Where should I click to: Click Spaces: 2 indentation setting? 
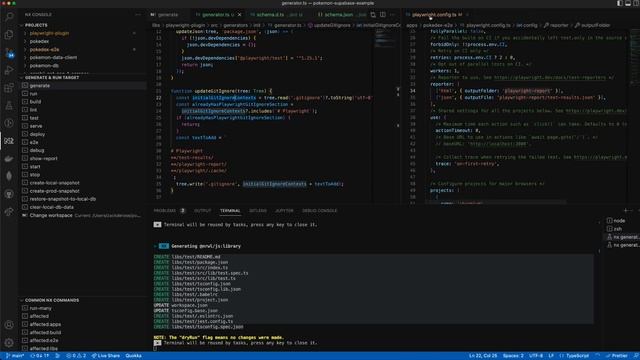tap(513, 356)
